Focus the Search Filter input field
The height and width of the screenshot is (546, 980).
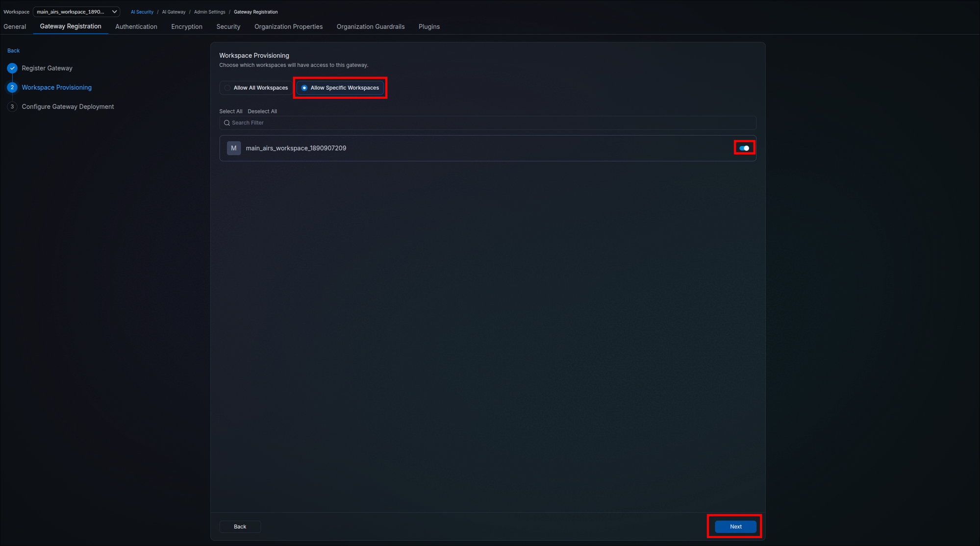tap(488, 123)
